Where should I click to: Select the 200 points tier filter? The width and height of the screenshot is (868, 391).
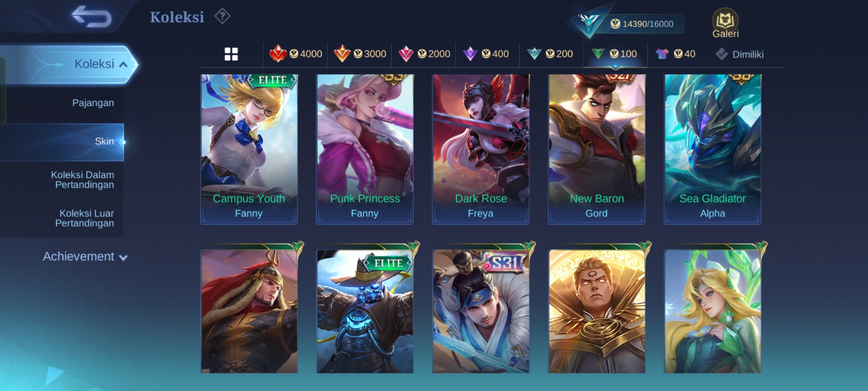[x=550, y=54]
